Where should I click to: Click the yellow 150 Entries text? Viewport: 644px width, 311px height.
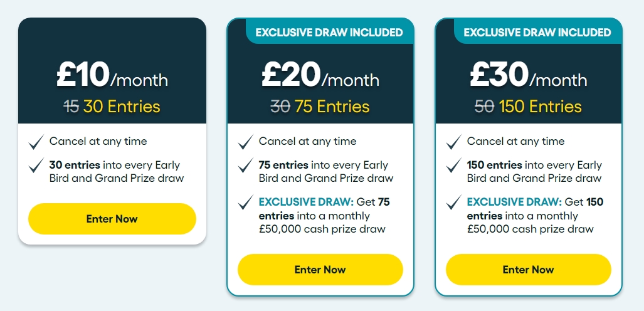click(540, 107)
